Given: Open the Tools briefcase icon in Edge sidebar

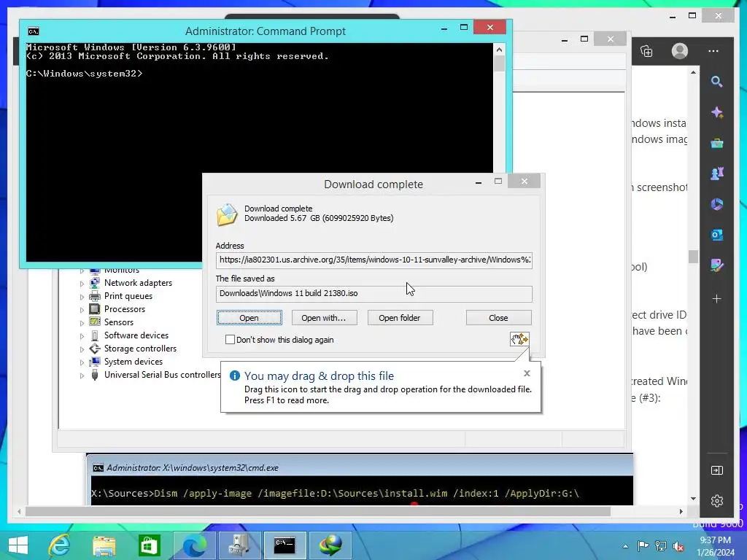Looking at the screenshot, I should (x=716, y=143).
